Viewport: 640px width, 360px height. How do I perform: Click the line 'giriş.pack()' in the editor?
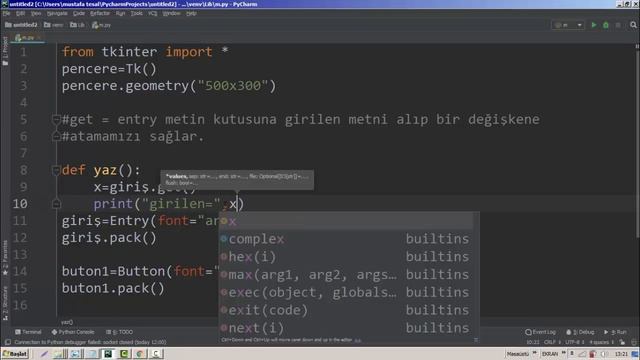(109, 238)
